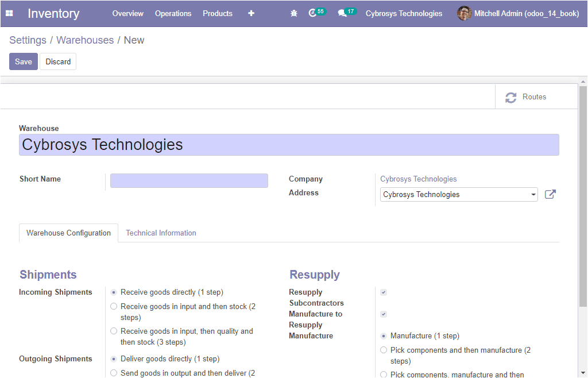The height and width of the screenshot is (378, 588).
Task: Discard the warehouse changes
Action: [58, 61]
